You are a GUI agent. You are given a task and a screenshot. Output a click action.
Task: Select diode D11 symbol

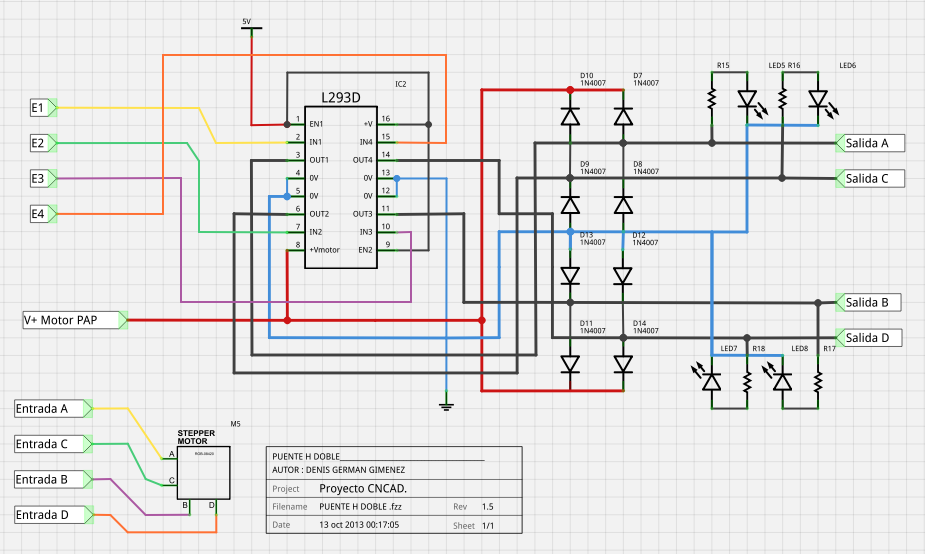(570, 364)
